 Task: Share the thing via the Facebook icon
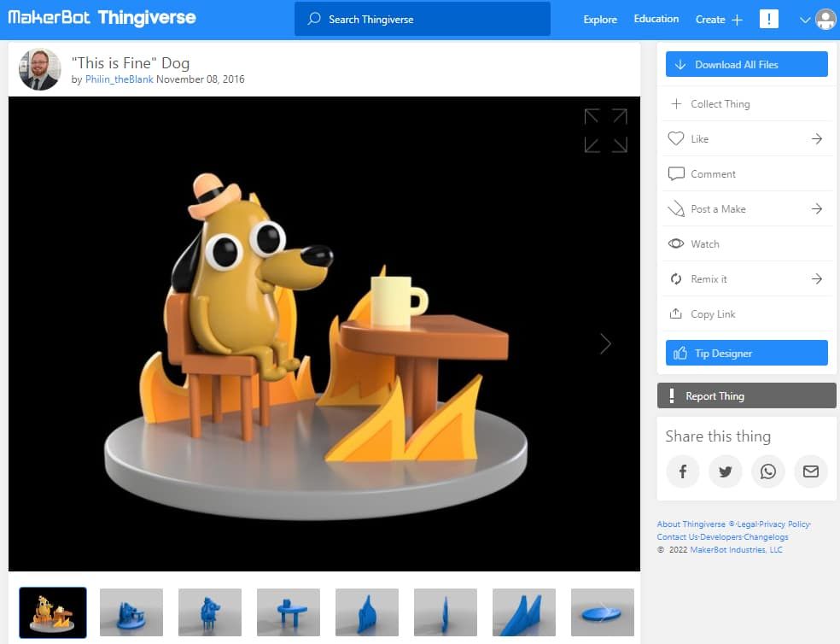pyautogui.click(x=682, y=471)
